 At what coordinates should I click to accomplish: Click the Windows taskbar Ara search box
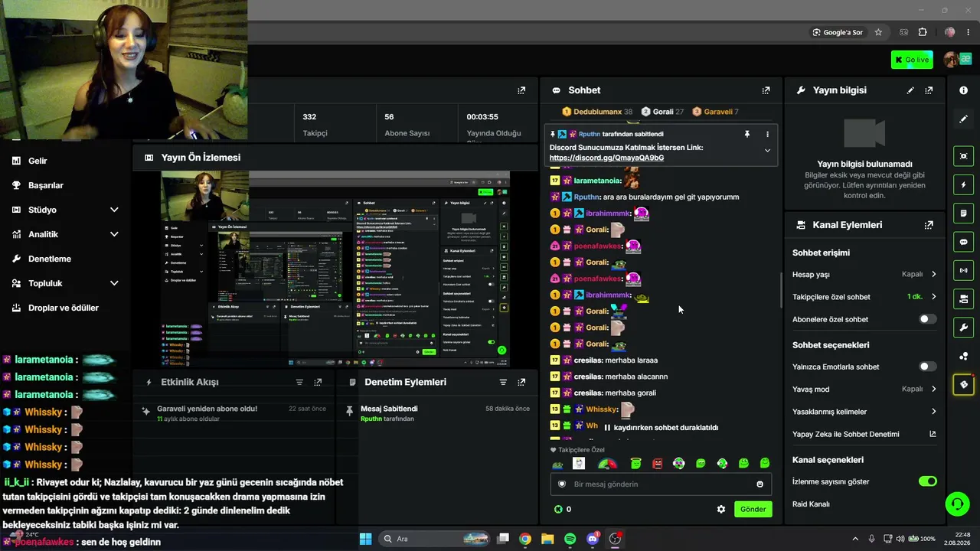coord(434,539)
